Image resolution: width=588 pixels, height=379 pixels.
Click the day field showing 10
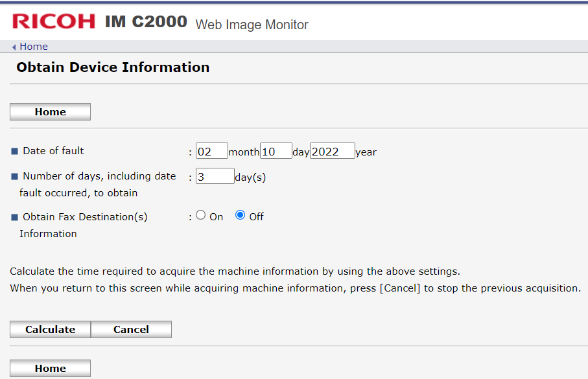tap(276, 152)
